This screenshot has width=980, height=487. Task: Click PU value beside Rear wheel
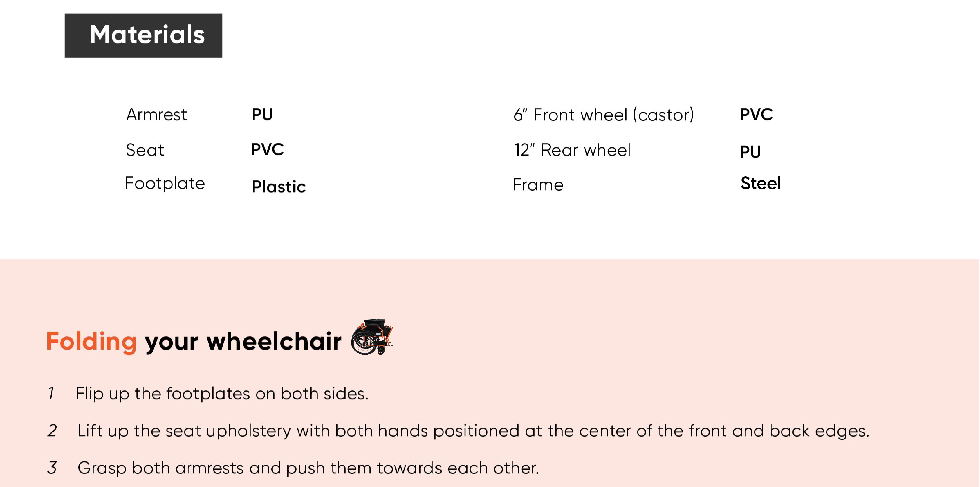(750, 152)
